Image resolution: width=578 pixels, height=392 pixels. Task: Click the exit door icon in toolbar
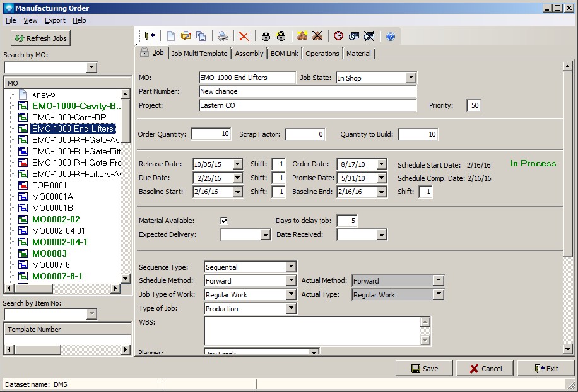point(149,36)
